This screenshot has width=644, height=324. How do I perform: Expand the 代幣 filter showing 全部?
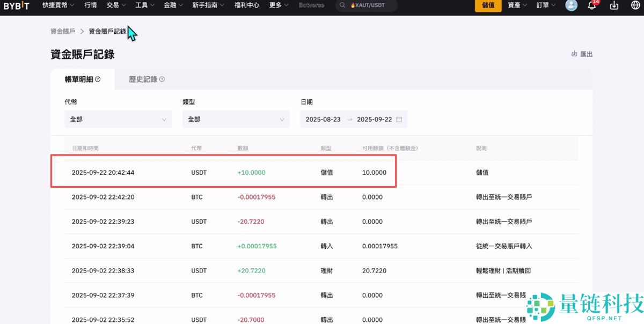tap(118, 119)
